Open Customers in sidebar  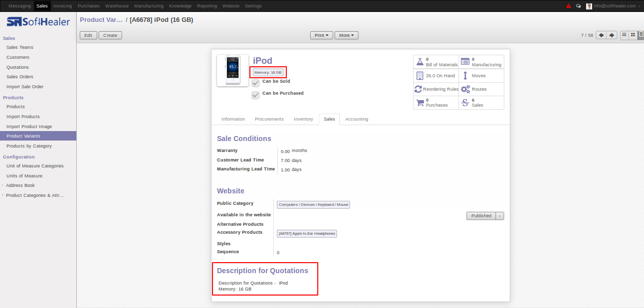tap(18, 57)
